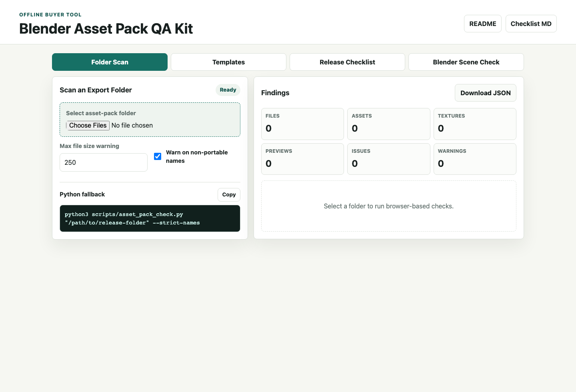This screenshot has height=392, width=576.
Task: Focus the Max file size warning field
Action: tap(104, 162)
